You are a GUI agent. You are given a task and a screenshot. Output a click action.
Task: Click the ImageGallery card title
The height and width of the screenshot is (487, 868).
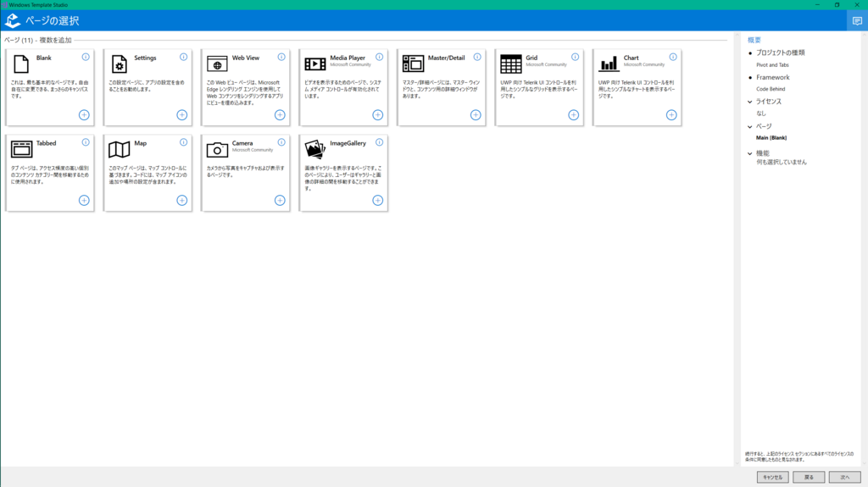coord(348,143)
